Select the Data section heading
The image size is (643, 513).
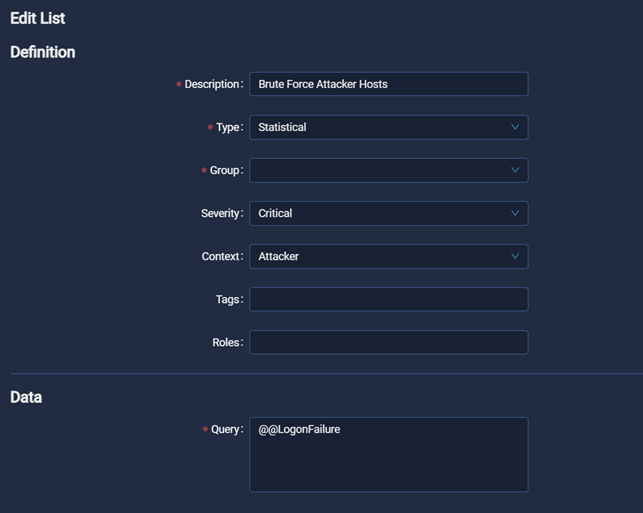(x=26, y=397)
